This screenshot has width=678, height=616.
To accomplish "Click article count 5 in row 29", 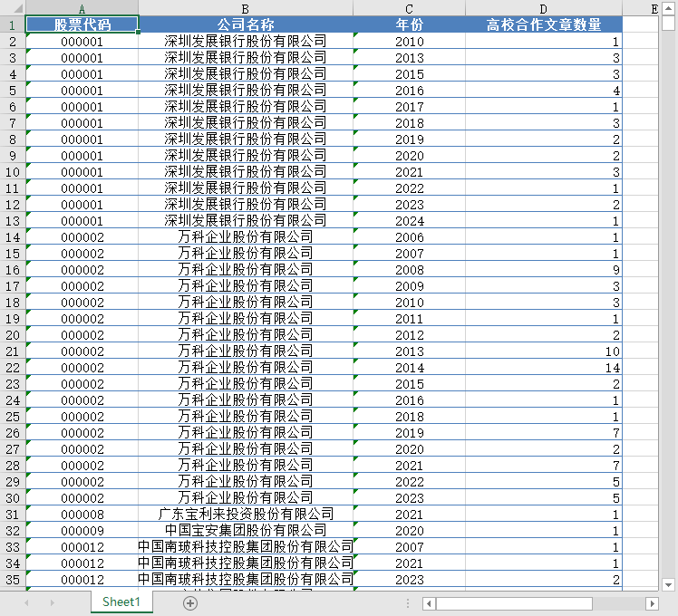I will click(x=544, y=482).
